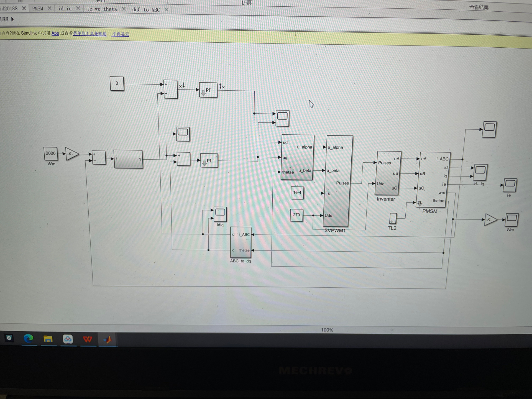Close the id_iq tab
This screenshot has height=399, width=532.
pyautogui.click(x=78, y=9)
